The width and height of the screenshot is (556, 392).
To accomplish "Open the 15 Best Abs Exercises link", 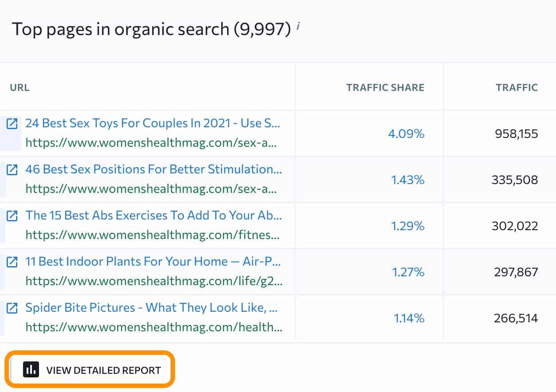I will tap(153, 216).
